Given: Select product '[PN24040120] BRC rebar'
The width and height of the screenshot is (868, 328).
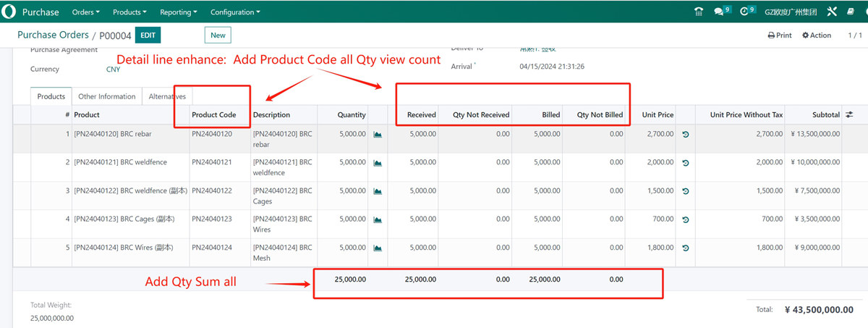Looking at the screenshot, I should 113,134.
